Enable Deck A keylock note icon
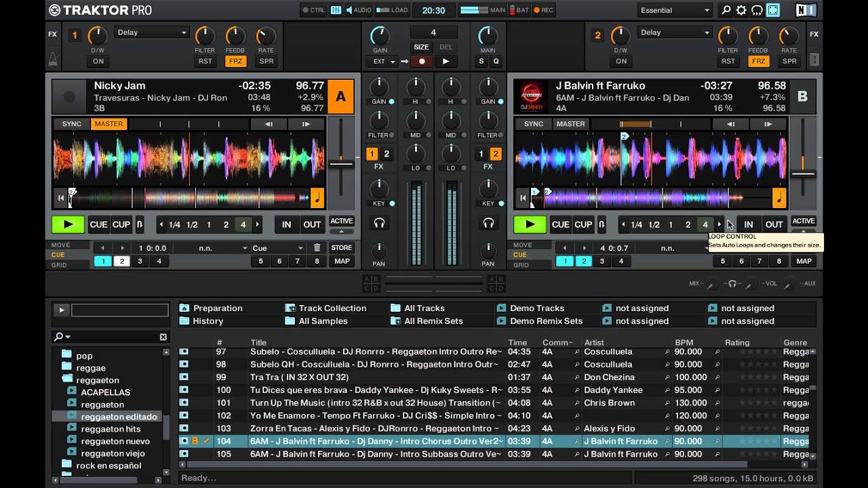 317,198
